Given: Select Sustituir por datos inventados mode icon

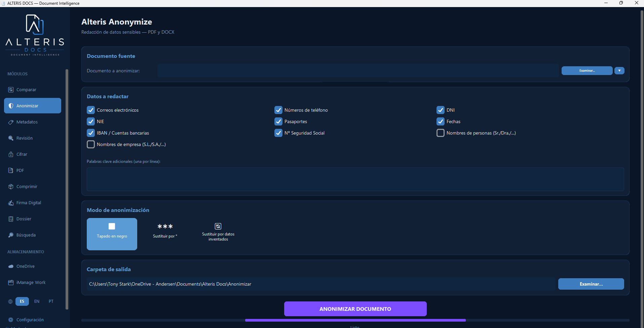Looking at the screenshot, I should (x=218, y=226).
